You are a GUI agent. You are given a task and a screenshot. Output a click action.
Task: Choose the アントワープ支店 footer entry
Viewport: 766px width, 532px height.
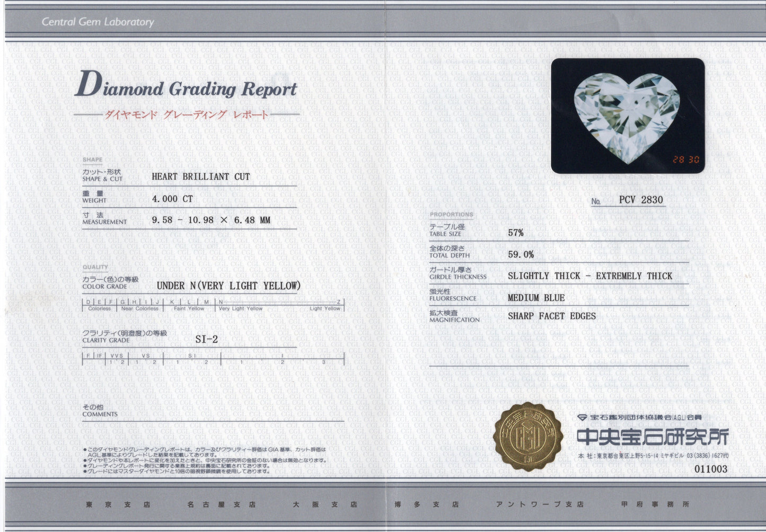(540, 504)
